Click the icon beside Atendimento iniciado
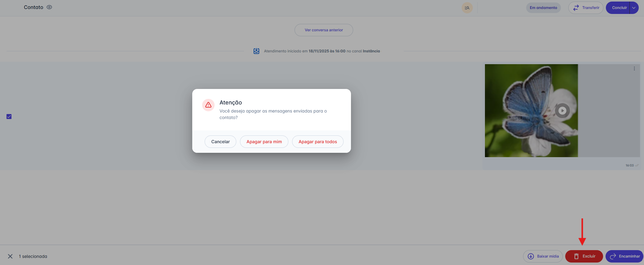Image resolution: width=644 pixels, height=265 pixels. tap(256, 51)
